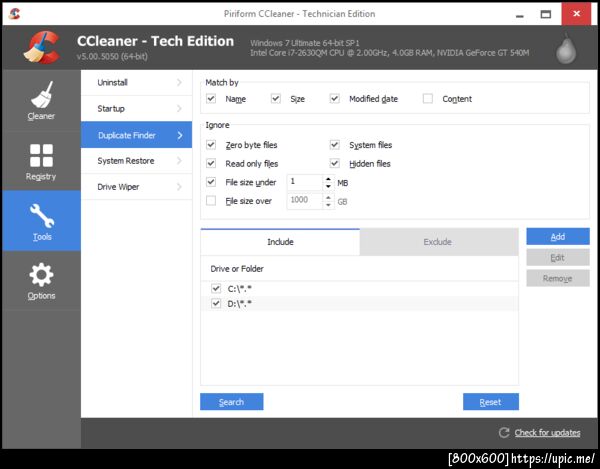This screenshot has height=469, width=600.
Task: Click the File size under value field
Action: tap(305, 182)
